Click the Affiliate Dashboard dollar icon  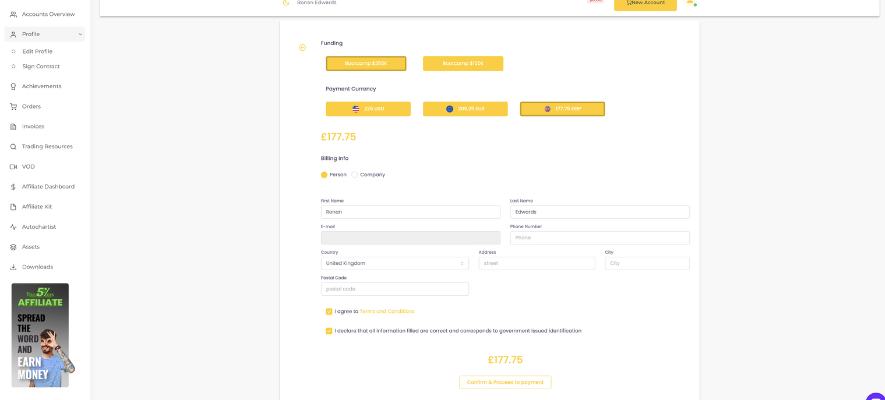coord(13,187)
